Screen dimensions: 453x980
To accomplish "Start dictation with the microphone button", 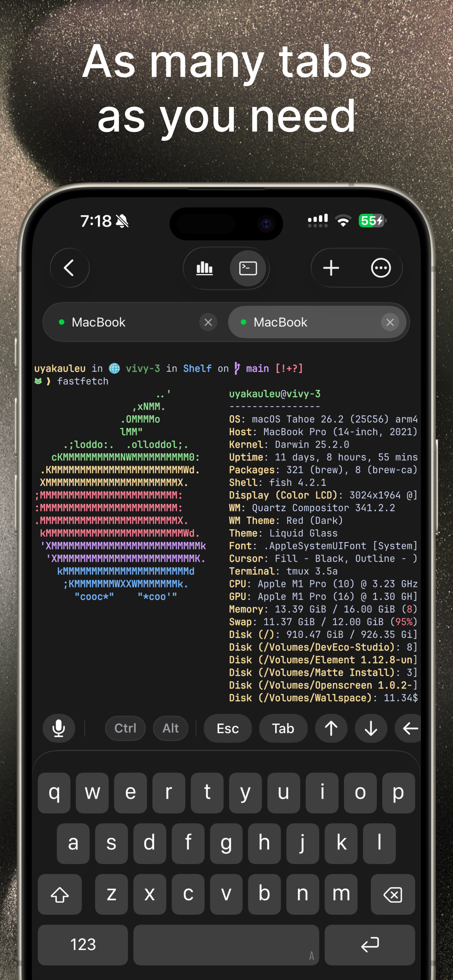I will [x=59, y=728].
